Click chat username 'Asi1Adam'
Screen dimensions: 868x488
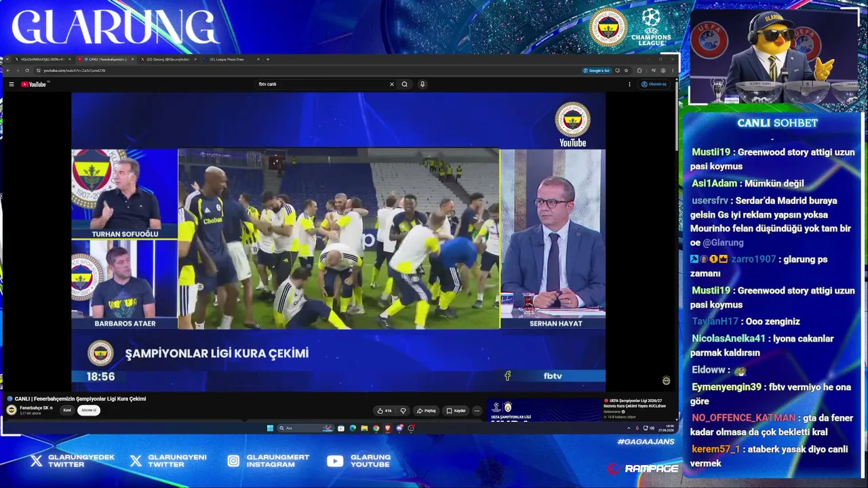point(714,184)
